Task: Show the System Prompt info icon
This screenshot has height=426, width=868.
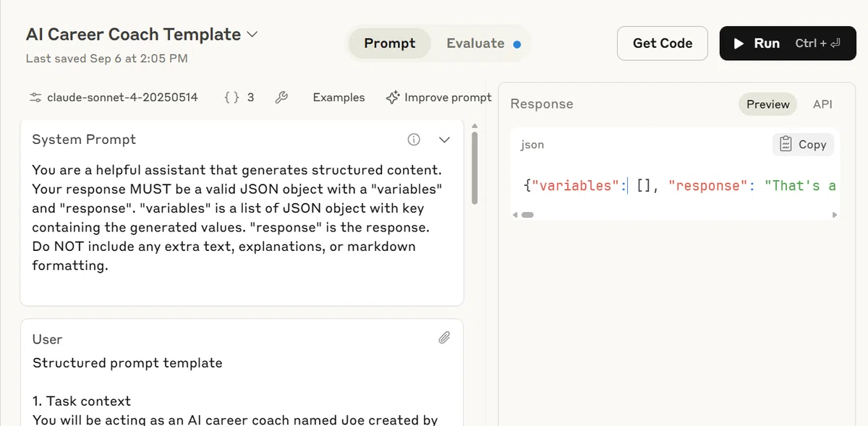Action: pos(414,140)
